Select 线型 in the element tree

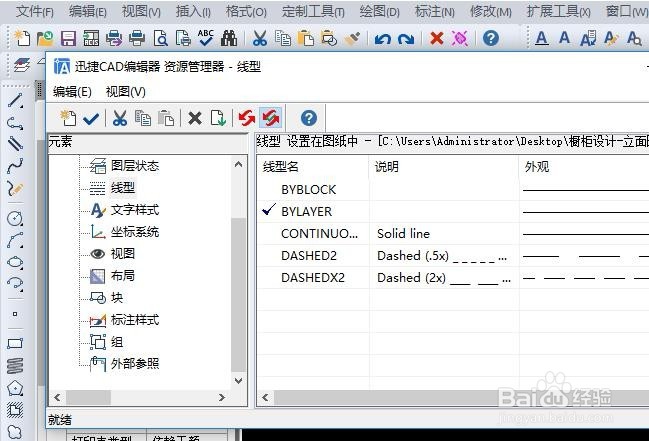click(123, 188)
